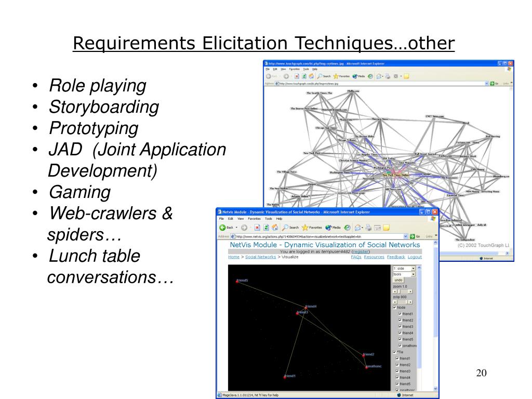This screenshot has width=532, height=399.
Task: Click History icon in TouchGraph browser toolbar
Action: [x=370, y=76]
